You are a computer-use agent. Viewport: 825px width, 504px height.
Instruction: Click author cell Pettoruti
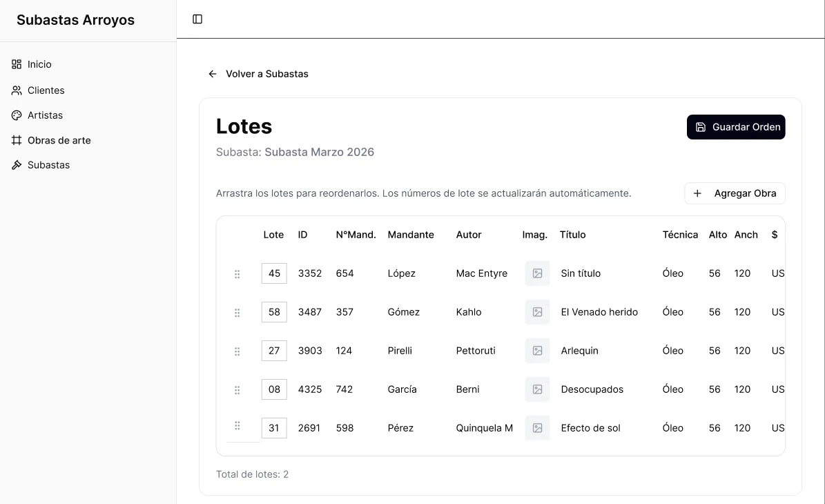tap(476, 351)
